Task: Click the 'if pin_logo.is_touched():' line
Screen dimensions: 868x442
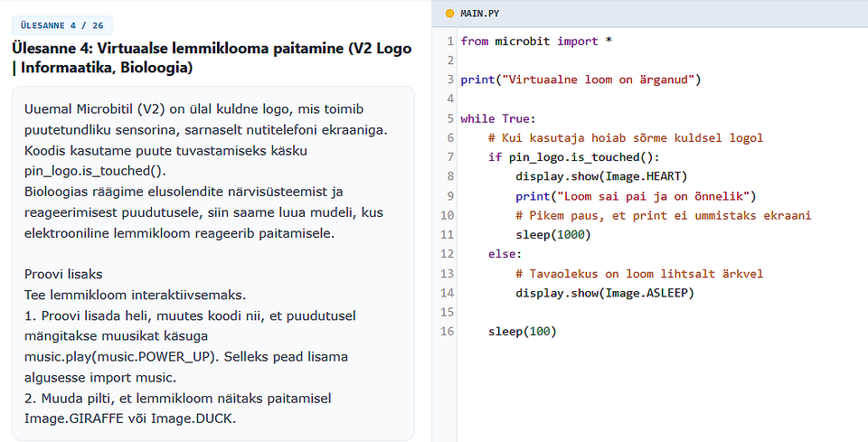Action: point(574,157)
